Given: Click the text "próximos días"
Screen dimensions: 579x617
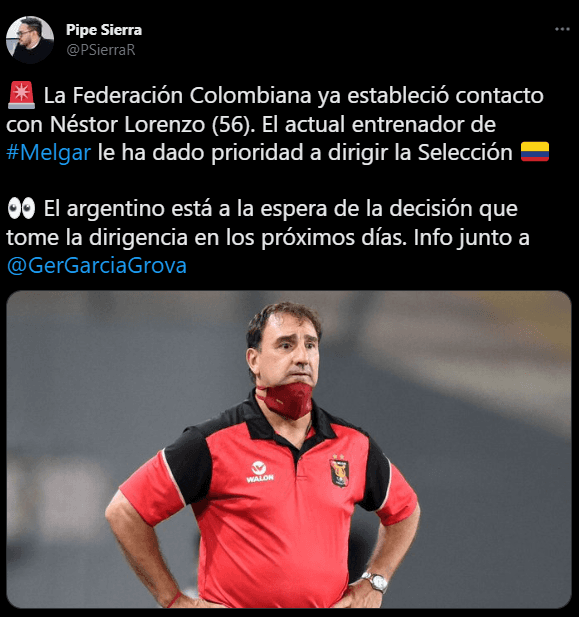Looking at the screenshot, I should pos(333,238).
